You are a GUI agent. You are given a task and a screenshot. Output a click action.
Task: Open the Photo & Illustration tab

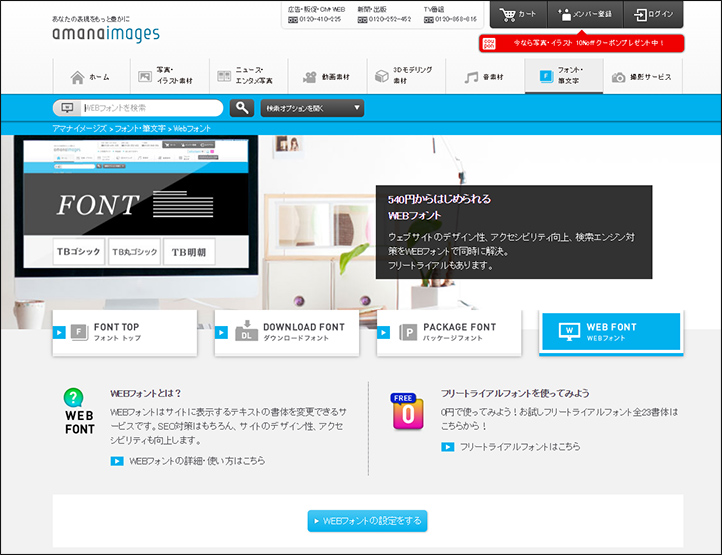169,76
